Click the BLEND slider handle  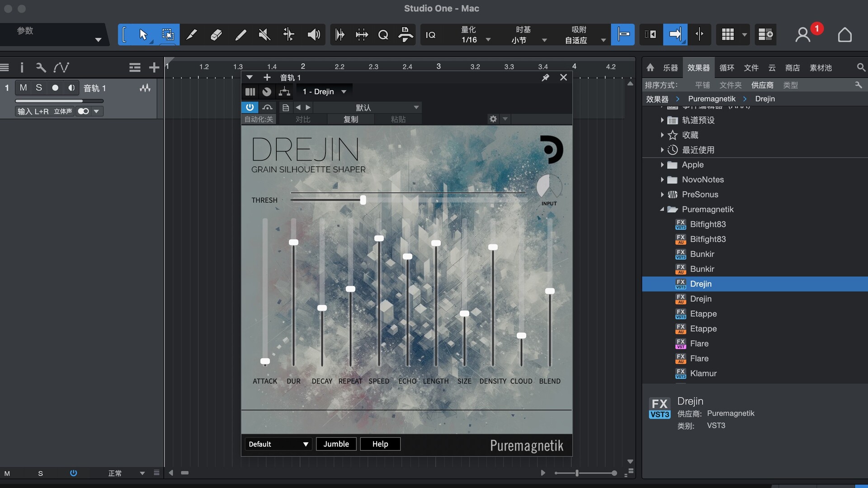pos(550,291)
